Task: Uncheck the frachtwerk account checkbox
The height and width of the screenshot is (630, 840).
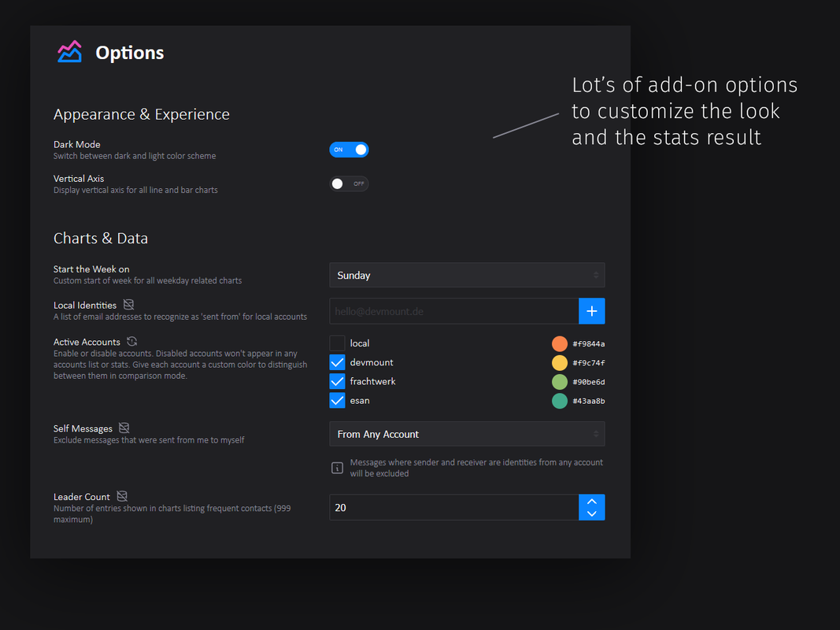Action: pyautogui.click(x=337, y=381)
